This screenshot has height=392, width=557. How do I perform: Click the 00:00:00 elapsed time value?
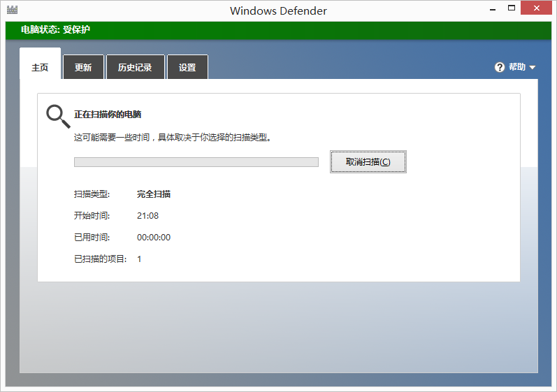154,238
